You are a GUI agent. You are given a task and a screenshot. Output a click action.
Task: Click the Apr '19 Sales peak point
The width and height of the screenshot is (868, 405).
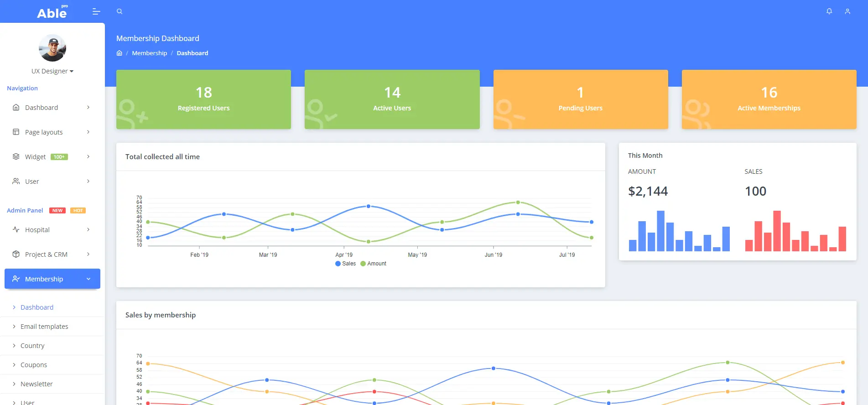click(369, 206)
